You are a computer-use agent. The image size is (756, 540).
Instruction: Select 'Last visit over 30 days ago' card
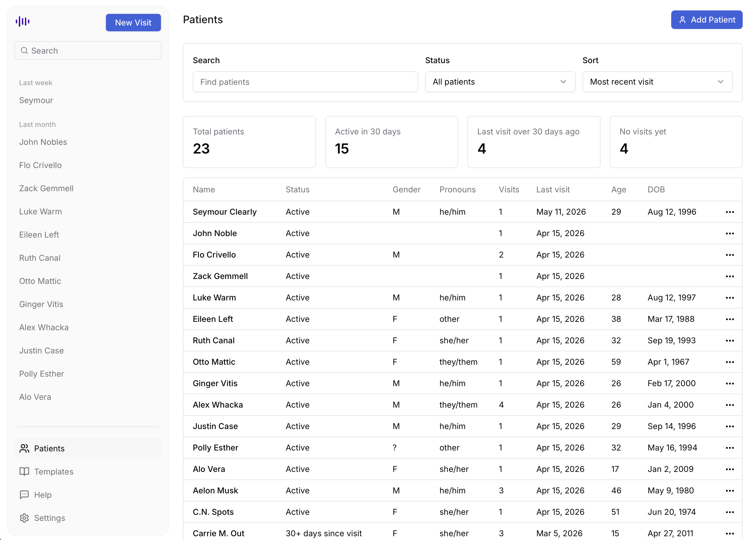point(534,142)
